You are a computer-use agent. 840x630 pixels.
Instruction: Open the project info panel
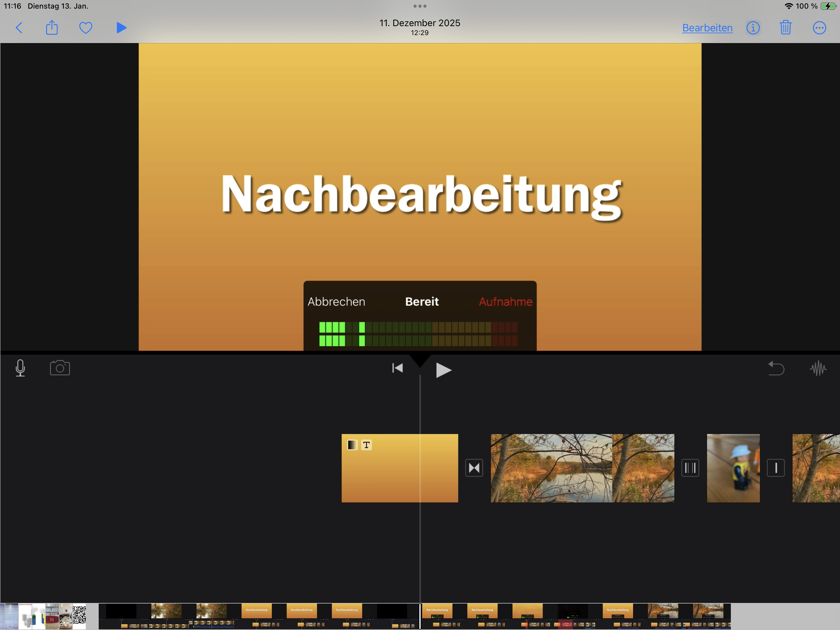click(753, 27)
